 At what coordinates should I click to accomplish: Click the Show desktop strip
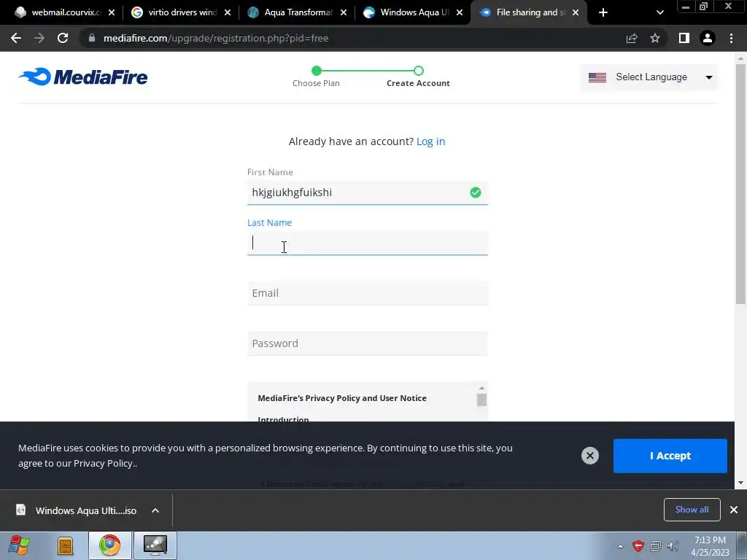point(742,545)
